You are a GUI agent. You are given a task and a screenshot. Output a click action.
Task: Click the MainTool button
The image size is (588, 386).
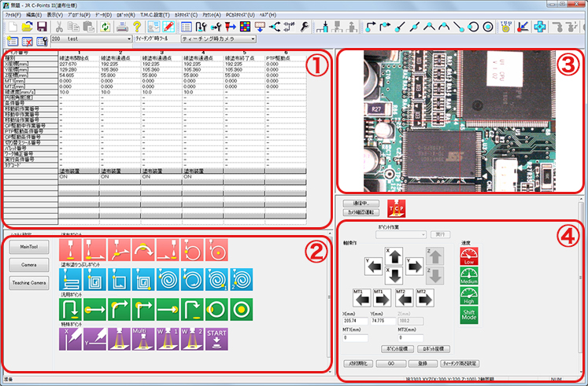(29, 246)
